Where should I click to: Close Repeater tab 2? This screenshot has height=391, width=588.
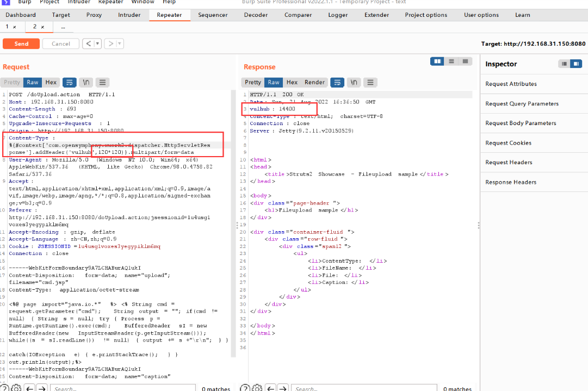[x=42, y=27]
